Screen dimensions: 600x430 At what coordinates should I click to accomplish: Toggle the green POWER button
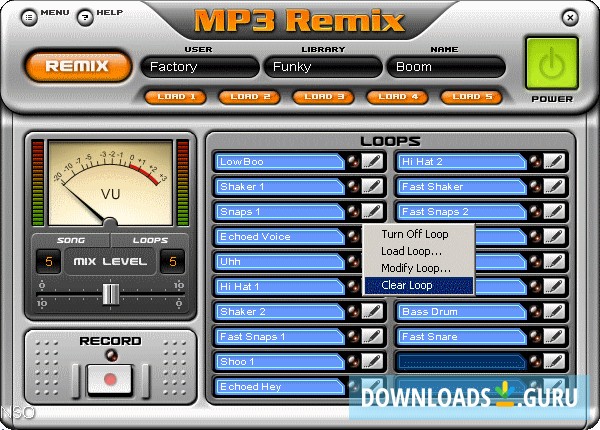552,64
